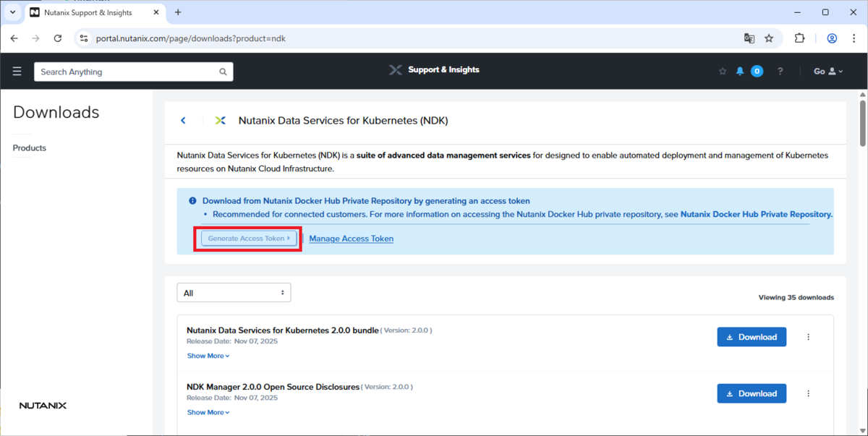
Task: Click the Support & Insights header title
Action: 443,70
